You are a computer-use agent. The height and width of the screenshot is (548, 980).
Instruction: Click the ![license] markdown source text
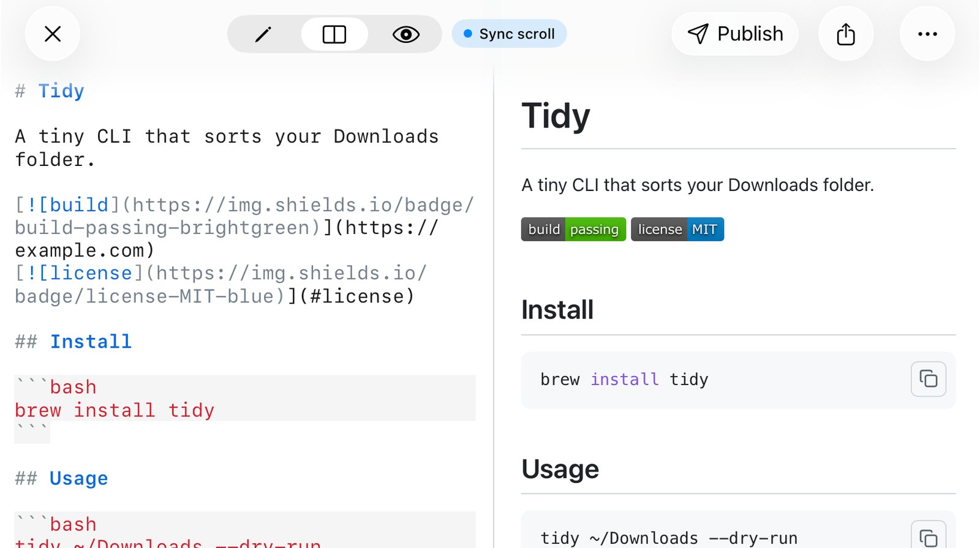80,273
